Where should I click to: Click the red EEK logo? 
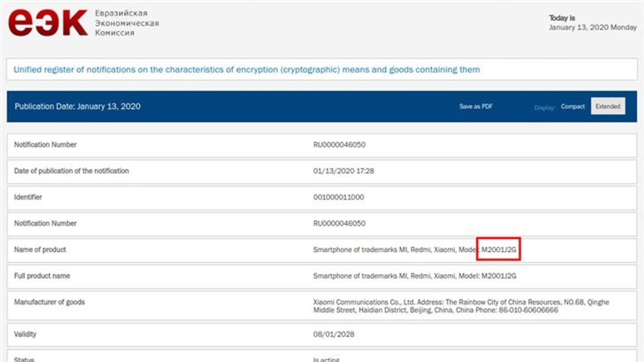click(47, 23)
